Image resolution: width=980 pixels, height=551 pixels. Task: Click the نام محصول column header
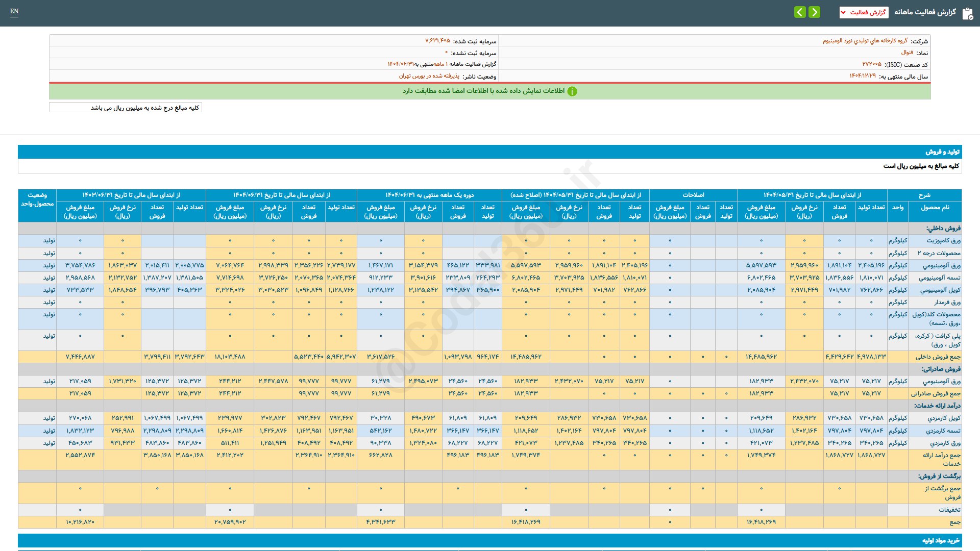[x=935, y=208]
